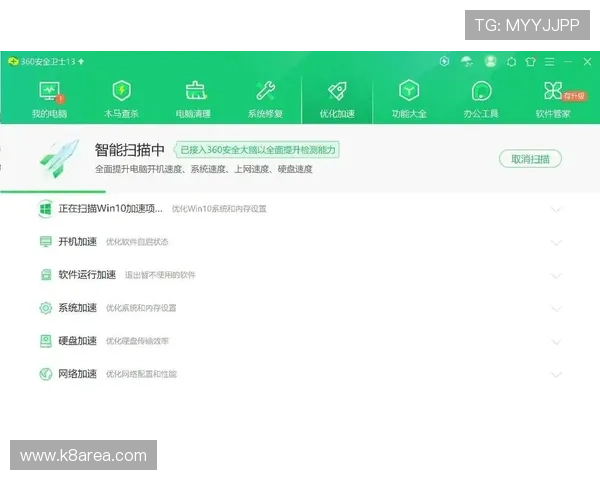Viewport: 600px width, 480px height.
Task: Open the skin (shirt) icon
Action: tap(530, 62)
